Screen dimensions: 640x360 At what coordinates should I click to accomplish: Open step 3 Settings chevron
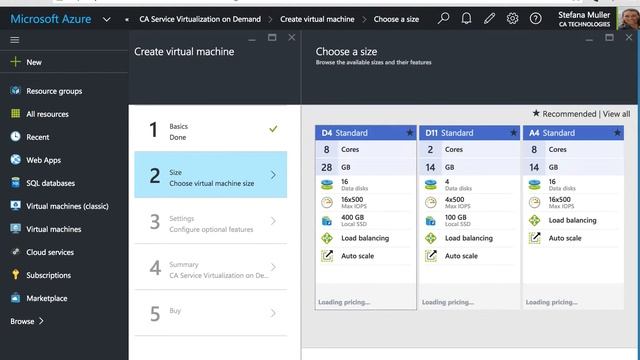coord(273,221)
